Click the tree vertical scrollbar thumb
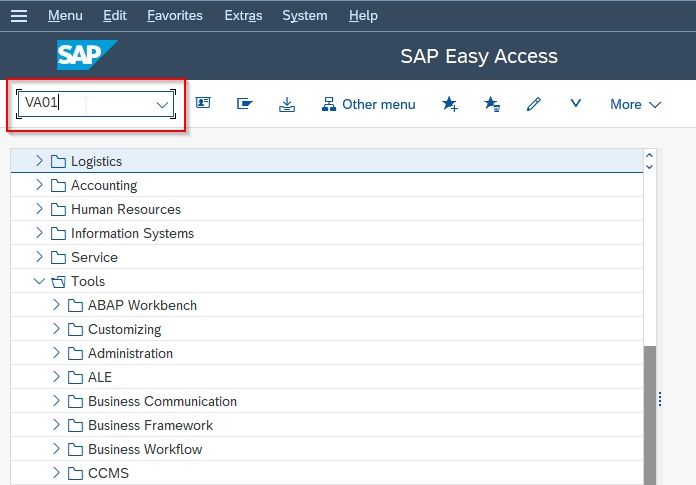The height and width of the screenshot is (485, 696). tap(649, 415)
